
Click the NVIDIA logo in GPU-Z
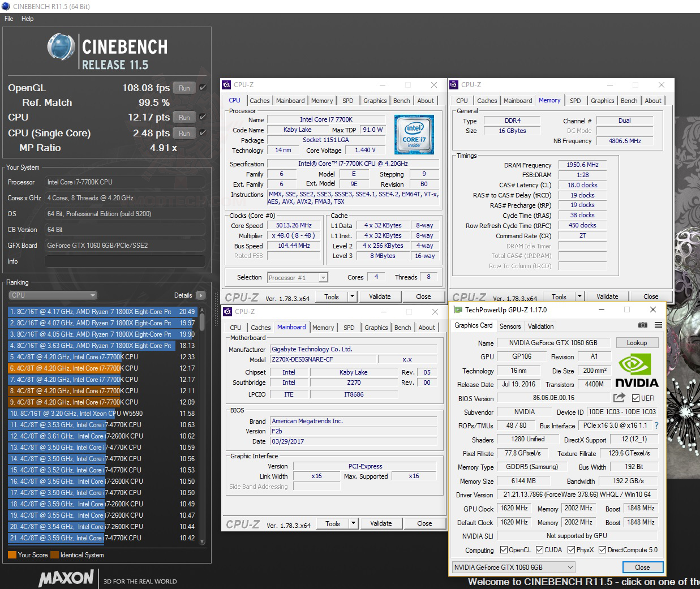click(637, 369)
